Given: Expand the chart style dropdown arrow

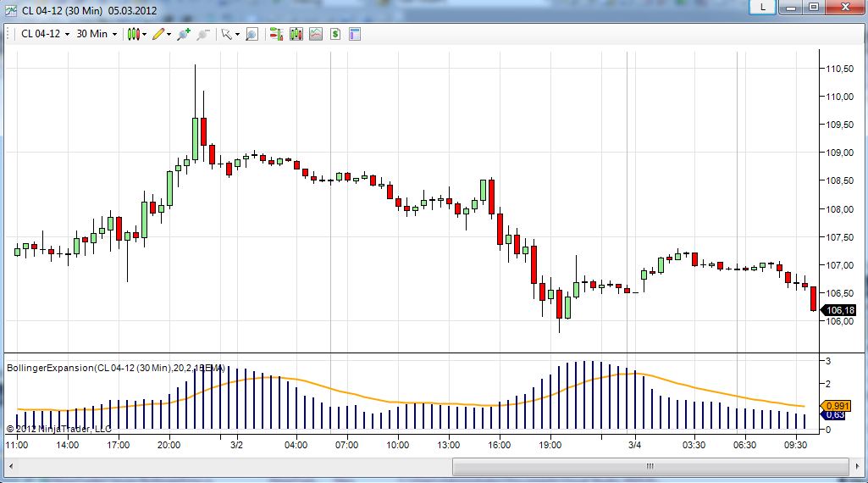Looking at the screenshot, I should pyautogui.click(x=145, y=35).
